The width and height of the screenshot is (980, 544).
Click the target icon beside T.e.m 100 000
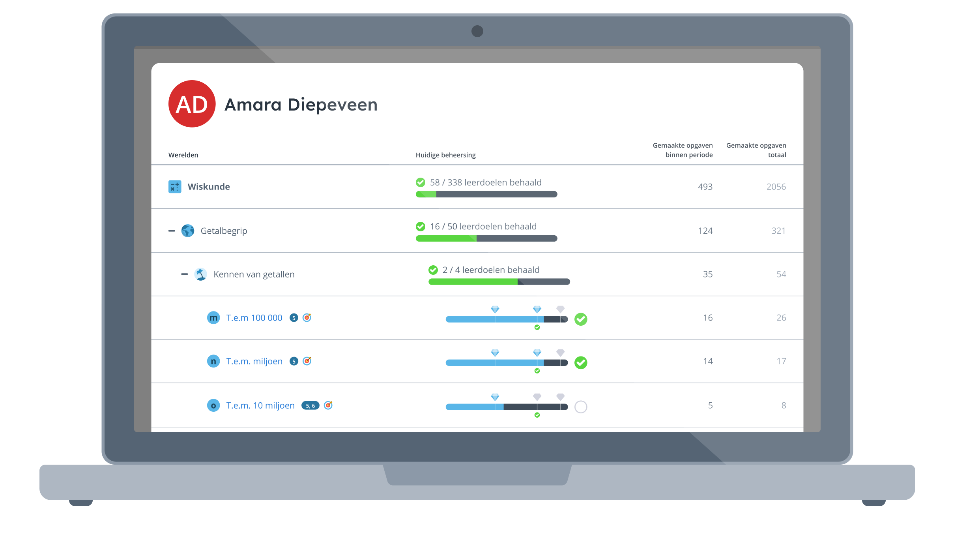pos(307,318)
